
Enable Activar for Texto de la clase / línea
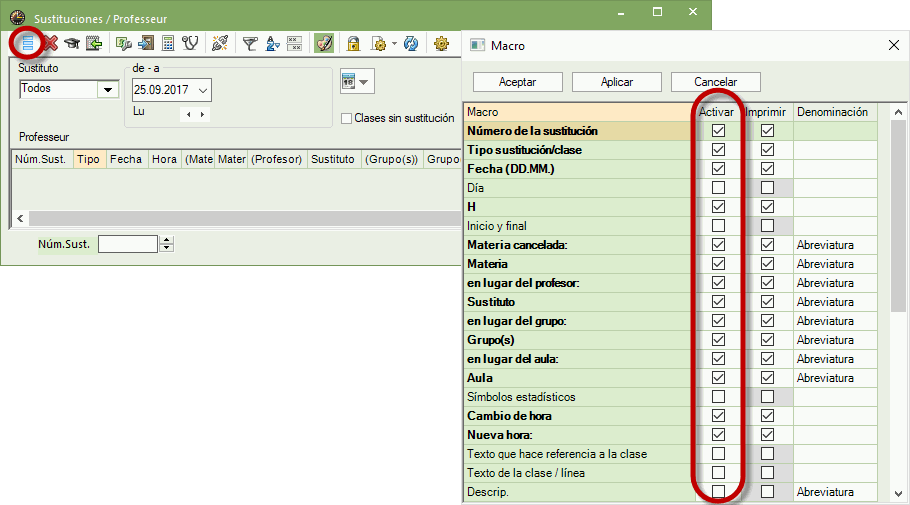718,472
